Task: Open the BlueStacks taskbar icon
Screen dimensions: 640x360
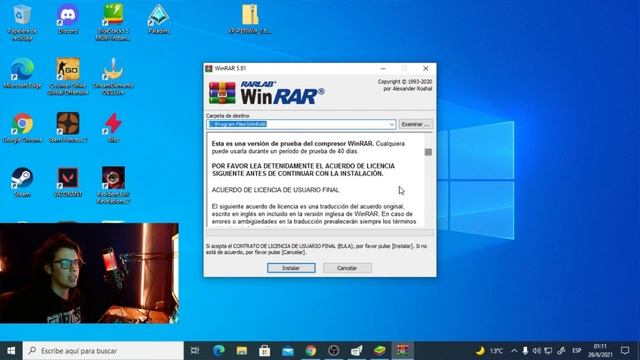Action: 380,351
